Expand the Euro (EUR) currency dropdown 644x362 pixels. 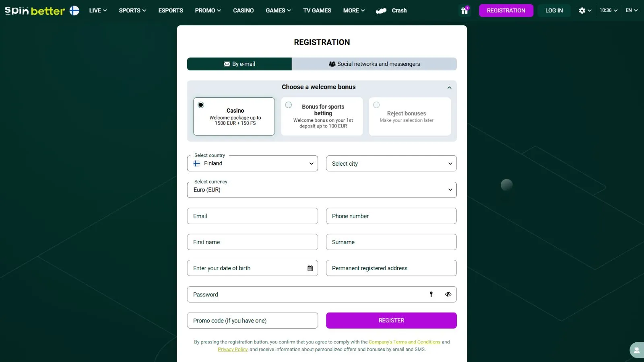[x=322, y=190]
